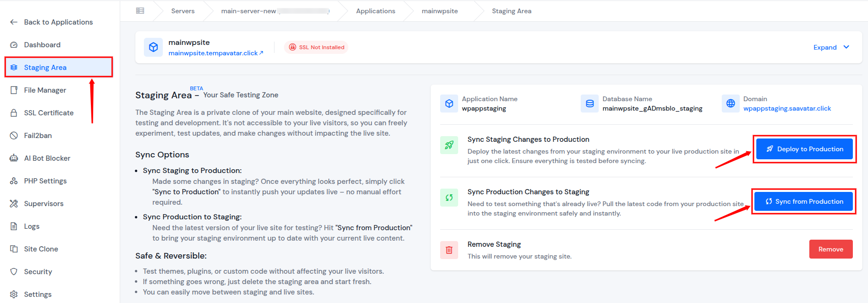Viewport: 868px width, 303px height.
Task: Click the Sync from Production button
Action: pos(804,201)
